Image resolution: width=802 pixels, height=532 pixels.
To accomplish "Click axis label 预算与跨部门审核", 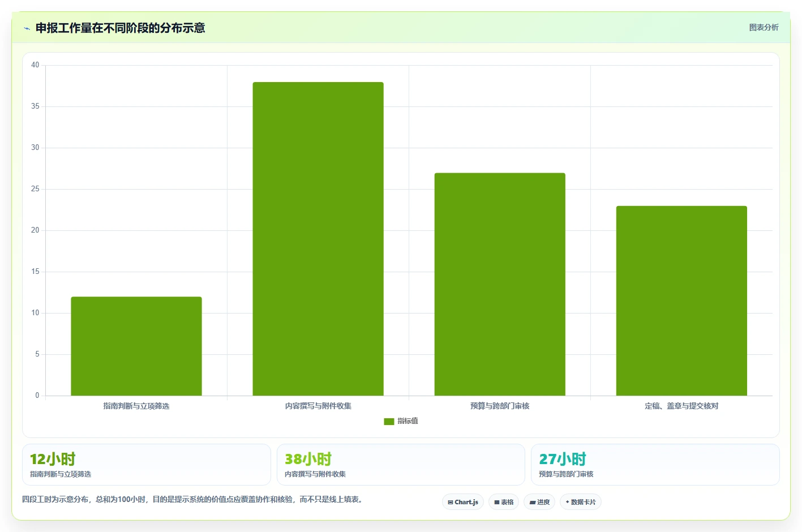I will 500,406.
